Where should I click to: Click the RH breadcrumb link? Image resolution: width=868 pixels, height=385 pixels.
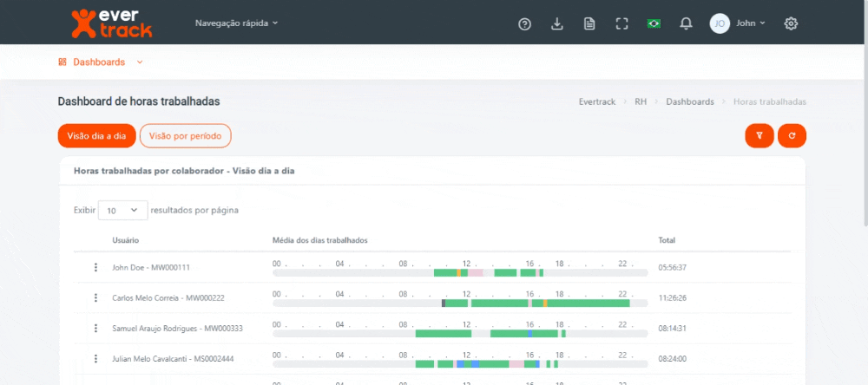pyautogui.click(x=641, y=101)
